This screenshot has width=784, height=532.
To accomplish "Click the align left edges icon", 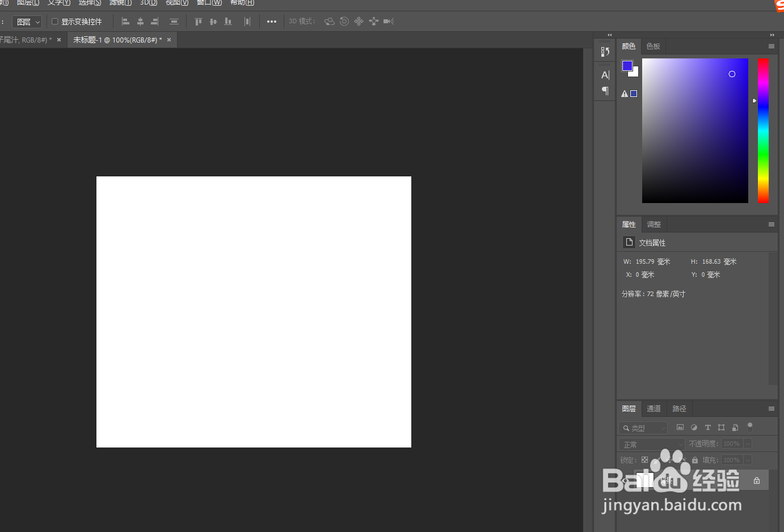I will [126, 22].
